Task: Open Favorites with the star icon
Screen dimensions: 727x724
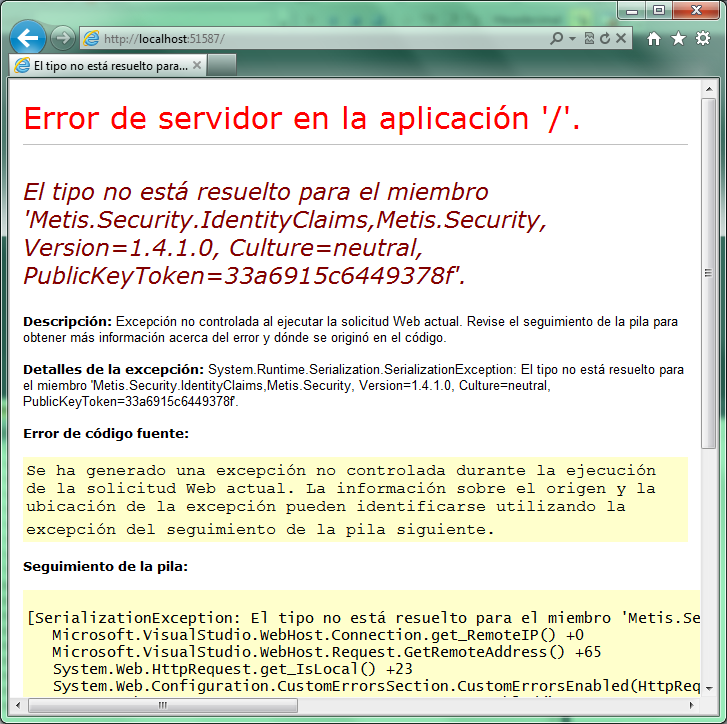Action: [x=678, y=38]
